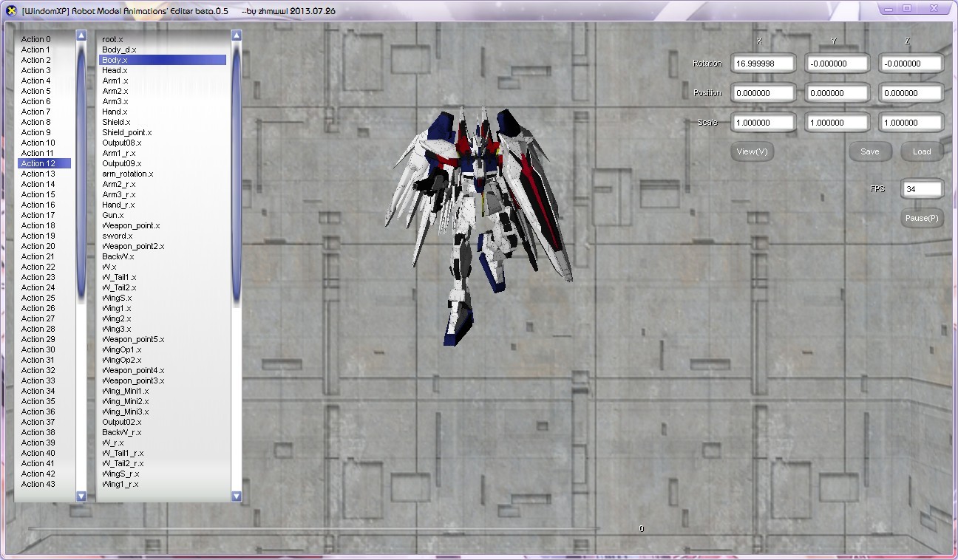
Task: Click the Load button
Action: 922,151
